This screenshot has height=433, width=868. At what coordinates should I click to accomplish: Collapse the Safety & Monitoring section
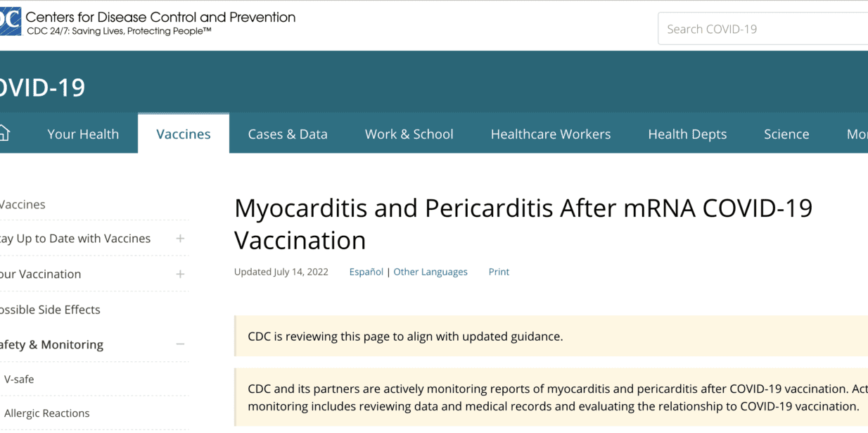point(180,344)
